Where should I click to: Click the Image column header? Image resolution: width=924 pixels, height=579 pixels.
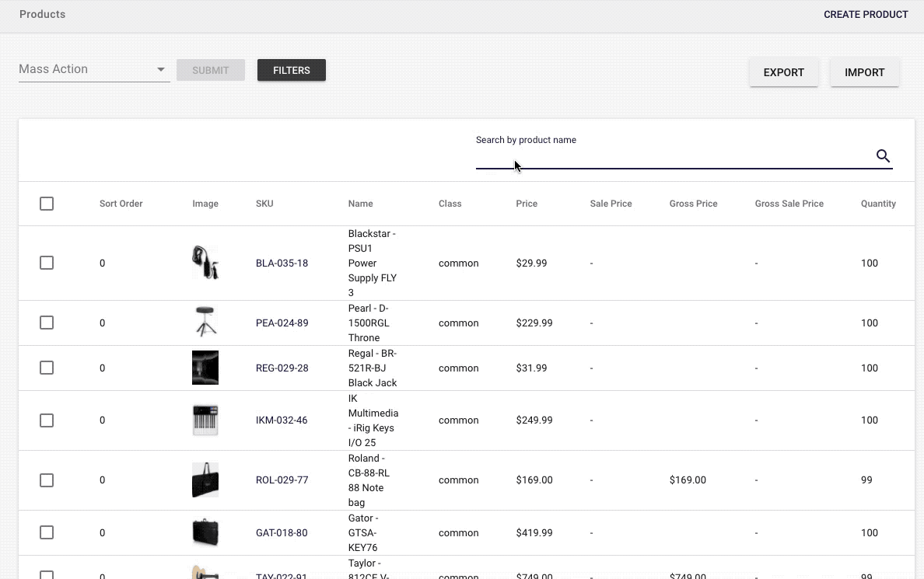[x=205, y=204]
